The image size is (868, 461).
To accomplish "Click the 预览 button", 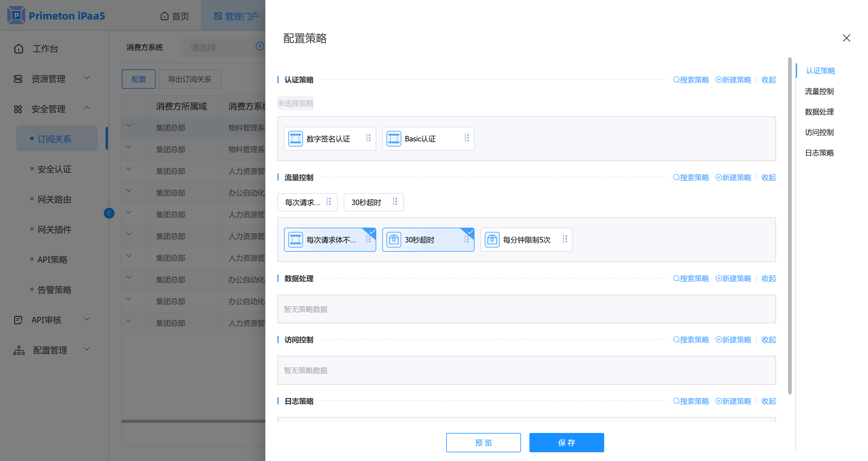I will [x=483, y=443].
